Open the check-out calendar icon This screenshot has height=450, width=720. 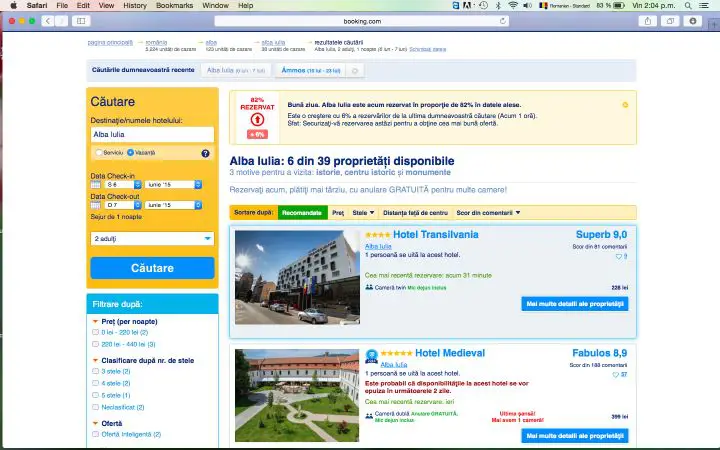(96, 205)
